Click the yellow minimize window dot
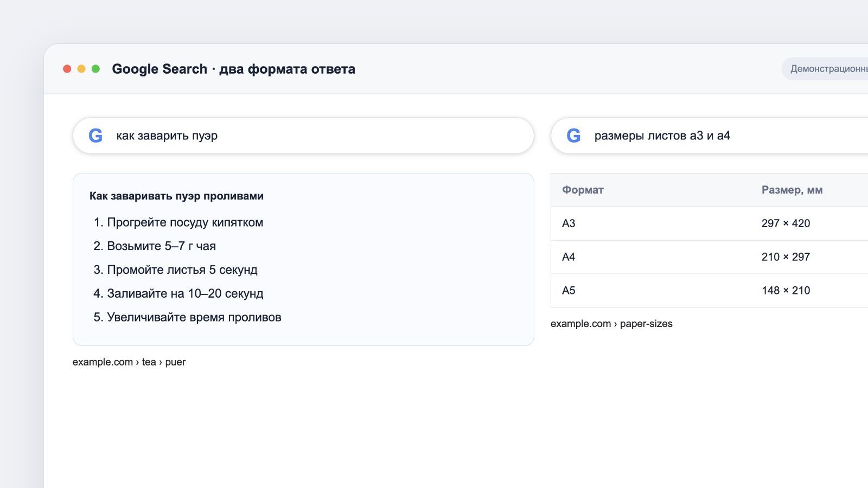Viewport: 868px width, 488px height. (81, 69)
